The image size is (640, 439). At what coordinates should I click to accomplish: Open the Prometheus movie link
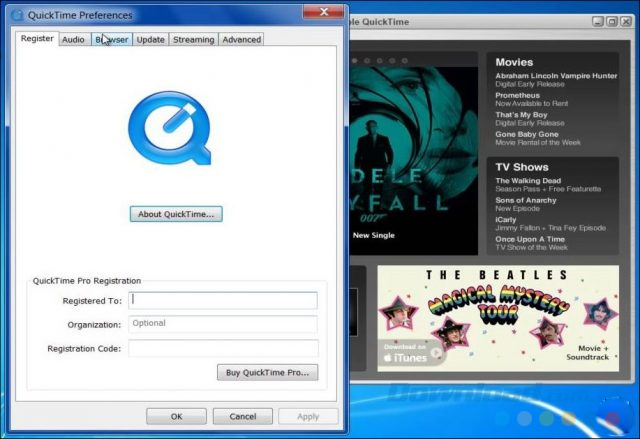tap(518, 95)
